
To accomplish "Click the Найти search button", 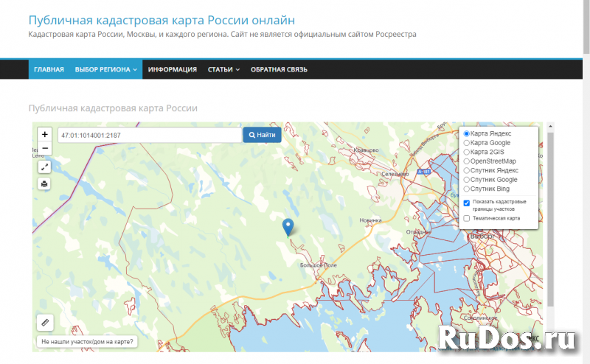I will click(263, 135).
